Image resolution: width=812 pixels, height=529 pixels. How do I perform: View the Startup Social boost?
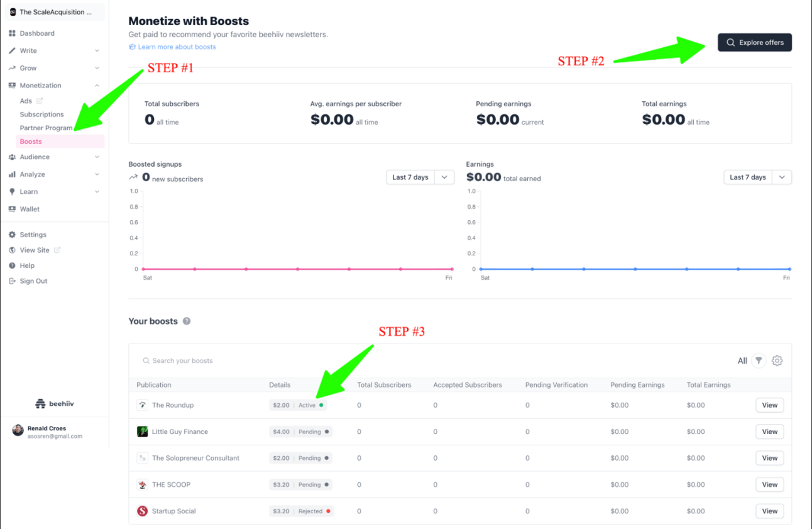pyautogui.click(x=770, y=511)
